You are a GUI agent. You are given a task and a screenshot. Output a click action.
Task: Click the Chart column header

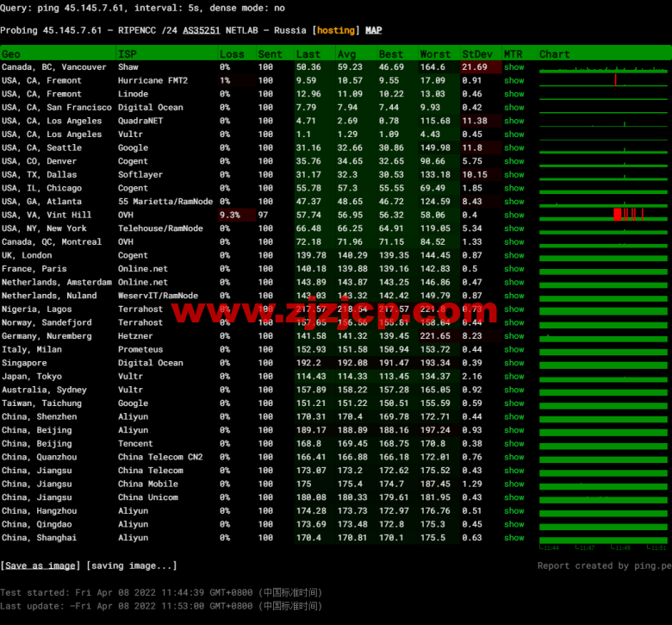(554, 53)
